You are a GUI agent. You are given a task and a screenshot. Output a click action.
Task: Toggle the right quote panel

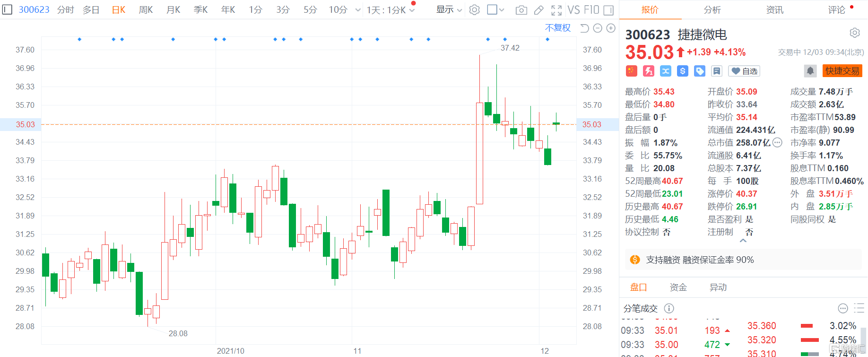[609, 10]
